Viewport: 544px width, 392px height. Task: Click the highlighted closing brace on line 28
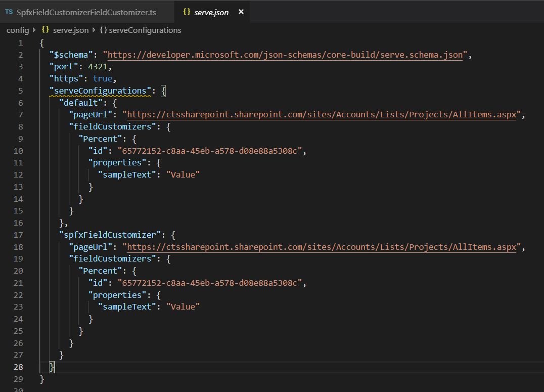tap(52, 367)
